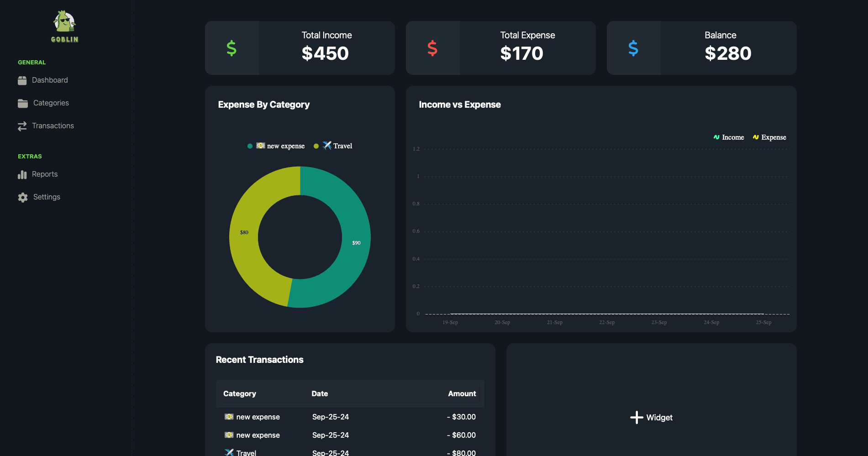The height and width of the screenshot is (456, 868).
Task: Add a new Widget
Action: tap(651, 418)
